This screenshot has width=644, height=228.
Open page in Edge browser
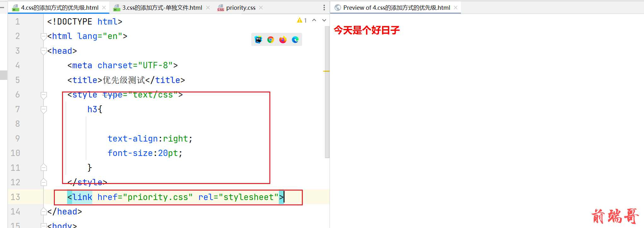point(295,40)
